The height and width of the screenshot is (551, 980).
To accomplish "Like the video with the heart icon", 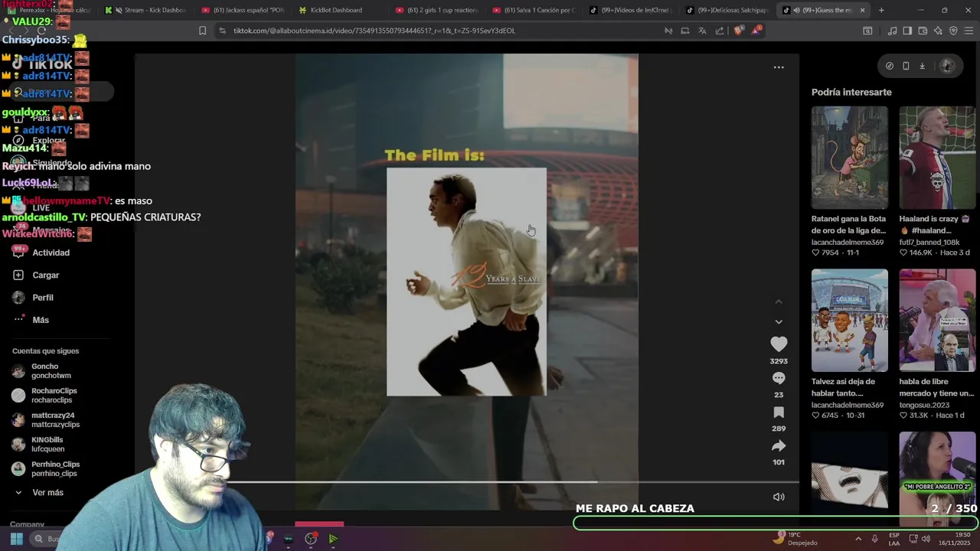I will tap(779, 344).
